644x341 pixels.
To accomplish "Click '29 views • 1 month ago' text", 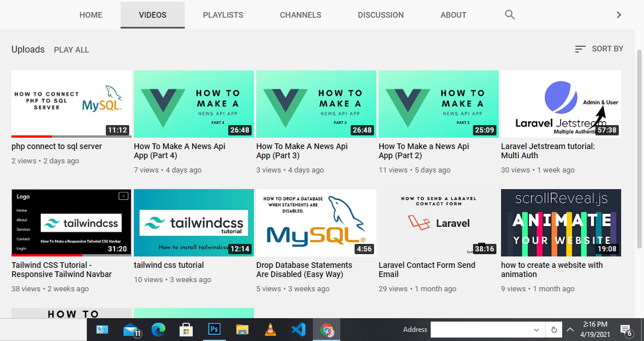I will 418,289.
